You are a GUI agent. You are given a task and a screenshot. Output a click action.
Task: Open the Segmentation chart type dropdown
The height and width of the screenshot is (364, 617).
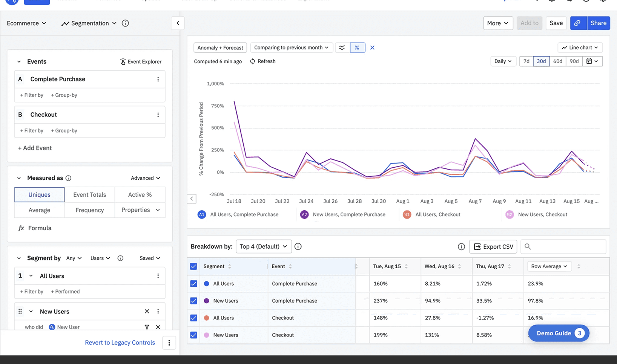click(89, 23)
